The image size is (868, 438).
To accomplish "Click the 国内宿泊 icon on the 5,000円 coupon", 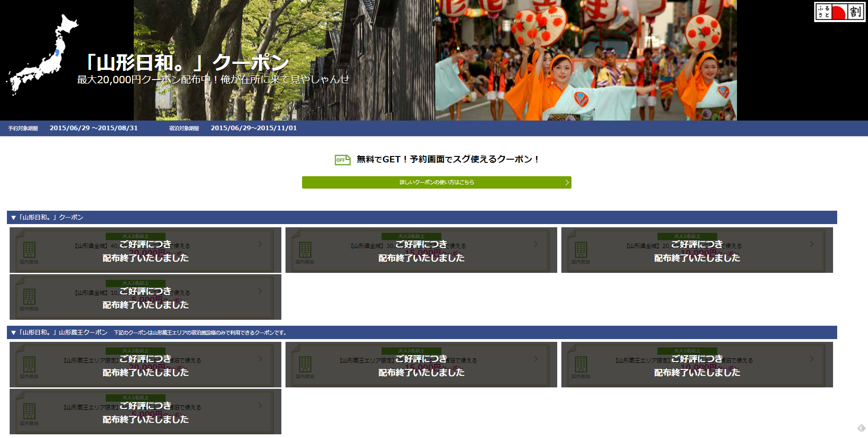I will coord(29,297).
